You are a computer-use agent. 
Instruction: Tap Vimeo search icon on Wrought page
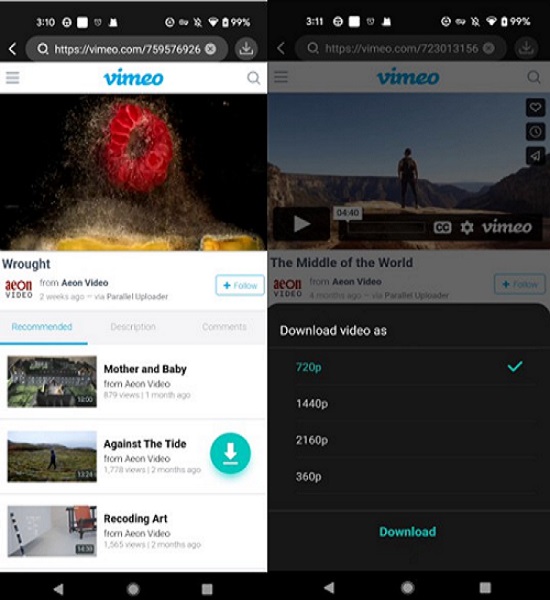[253, 78]
